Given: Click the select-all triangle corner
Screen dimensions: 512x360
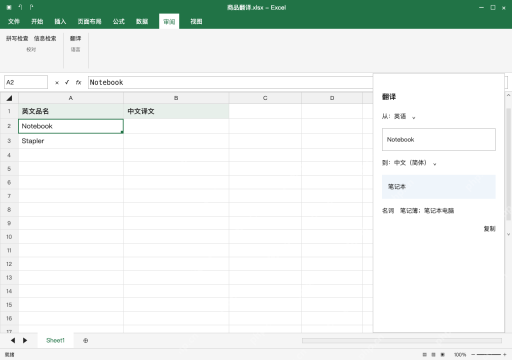Looking at the screenshot, I should pos(9,98).
